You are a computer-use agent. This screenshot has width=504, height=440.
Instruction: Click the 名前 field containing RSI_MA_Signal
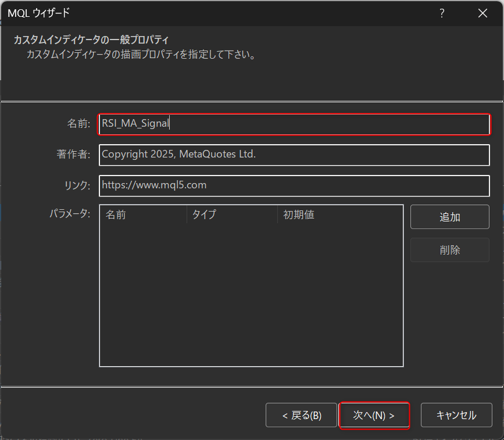(294, 124)
